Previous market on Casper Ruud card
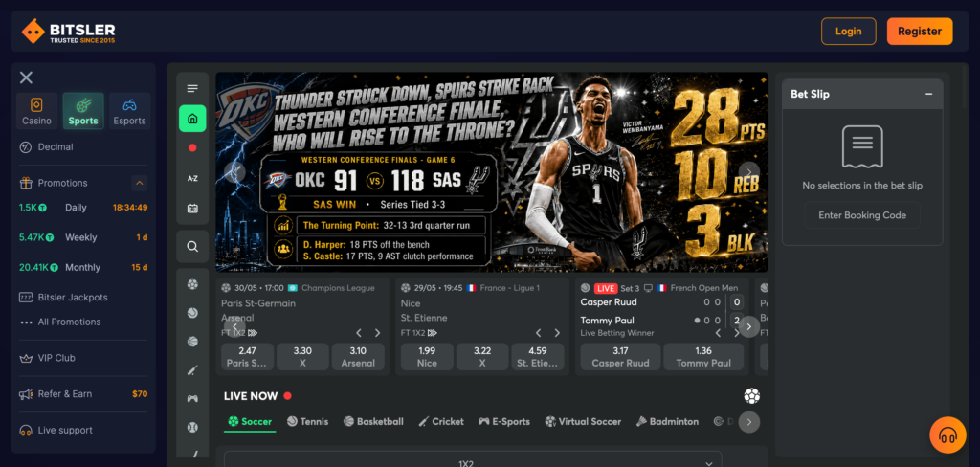This screenshot has height=467, width=980. pos(718,333)
